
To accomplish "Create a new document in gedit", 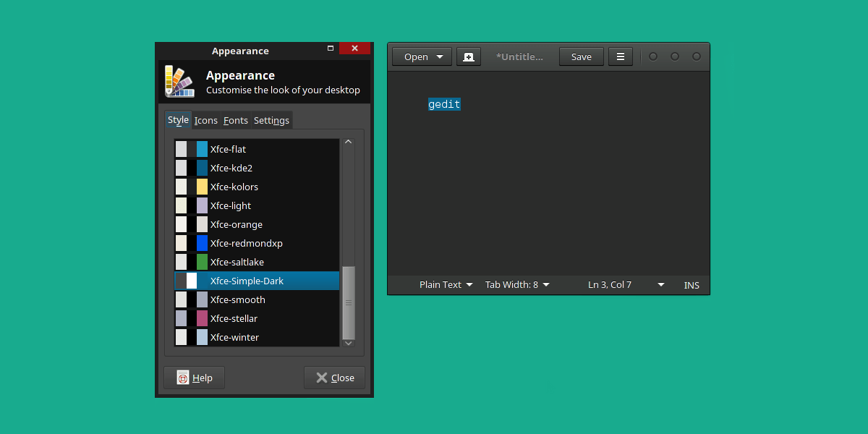I will pyautogui.click(x=468, y=56).
